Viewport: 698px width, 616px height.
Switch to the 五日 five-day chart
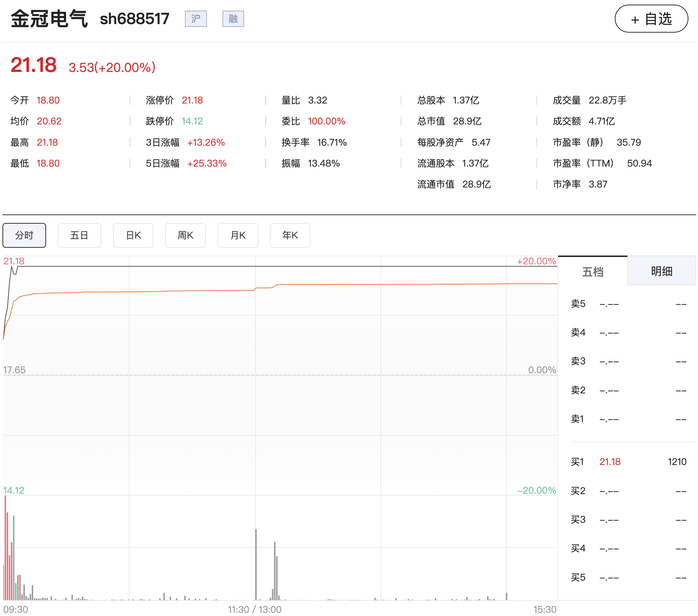(79, 235)
